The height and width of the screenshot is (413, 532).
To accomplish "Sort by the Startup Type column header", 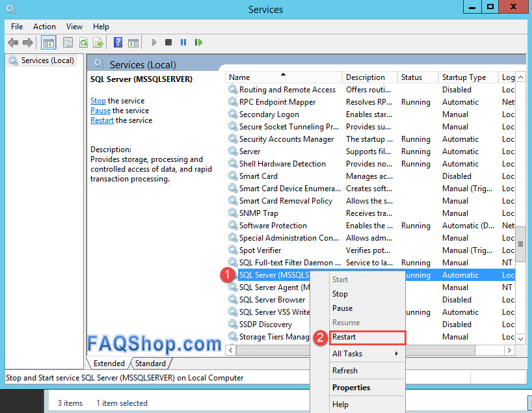I will [x=464, y=77].
